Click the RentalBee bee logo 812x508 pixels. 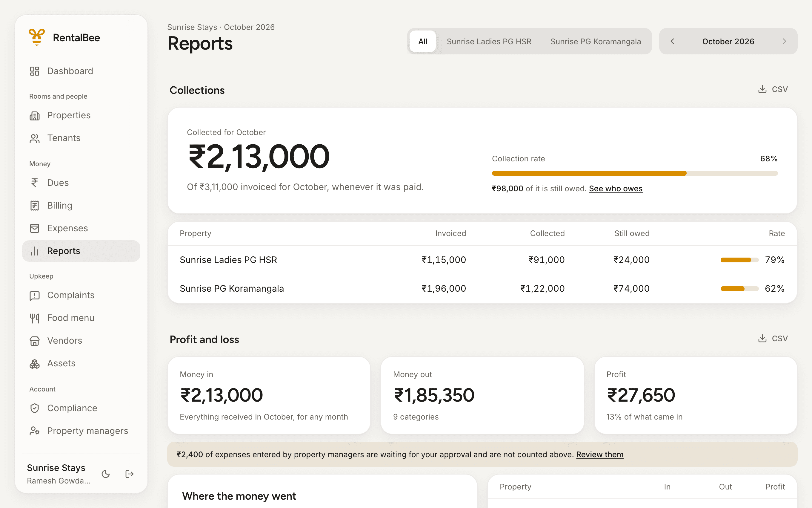[x=37, y=37]
